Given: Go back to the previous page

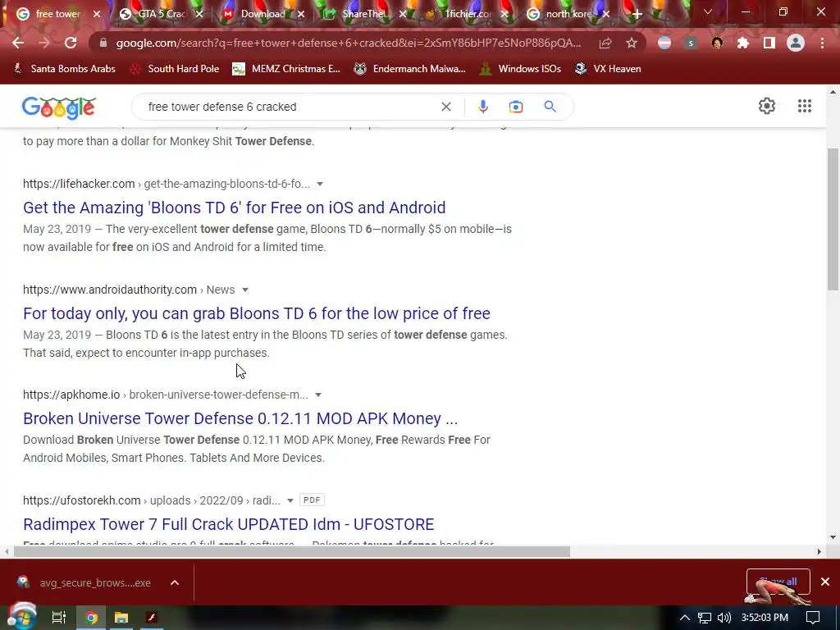Looking at the screenshot, I should pyautogui.click(x=18, y=43).
